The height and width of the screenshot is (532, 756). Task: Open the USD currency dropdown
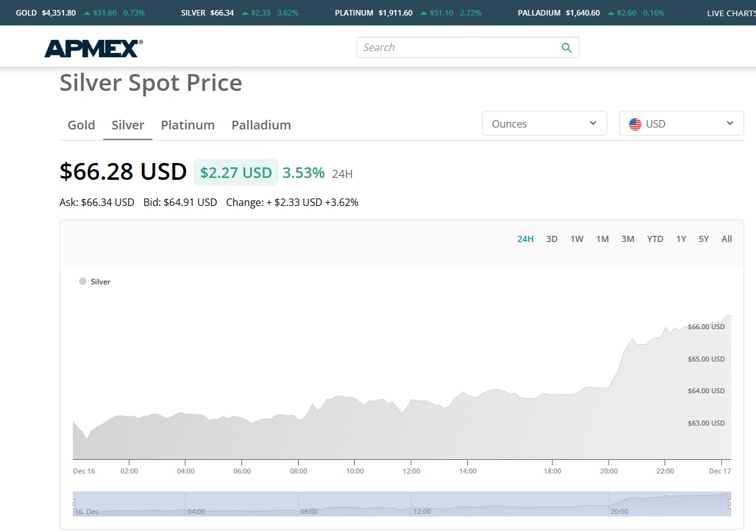681,124
